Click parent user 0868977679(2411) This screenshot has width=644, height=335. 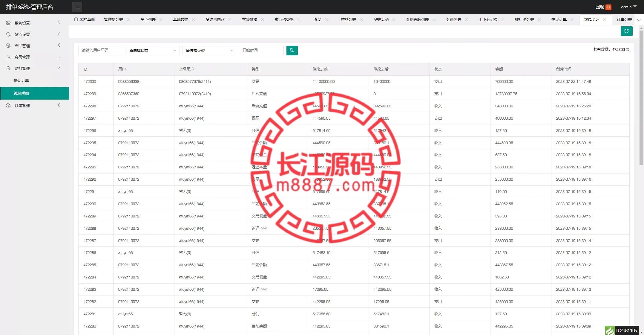click(x=195, y=81)
